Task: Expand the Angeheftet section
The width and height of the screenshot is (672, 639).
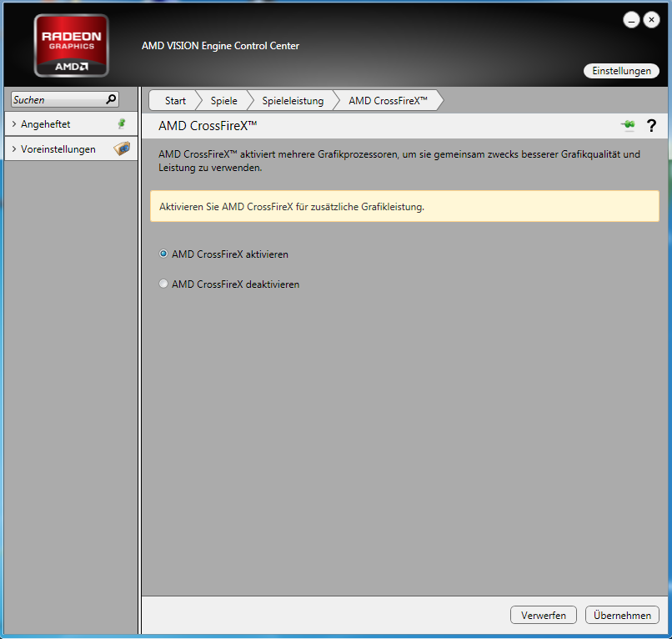Action: point(14,124)
